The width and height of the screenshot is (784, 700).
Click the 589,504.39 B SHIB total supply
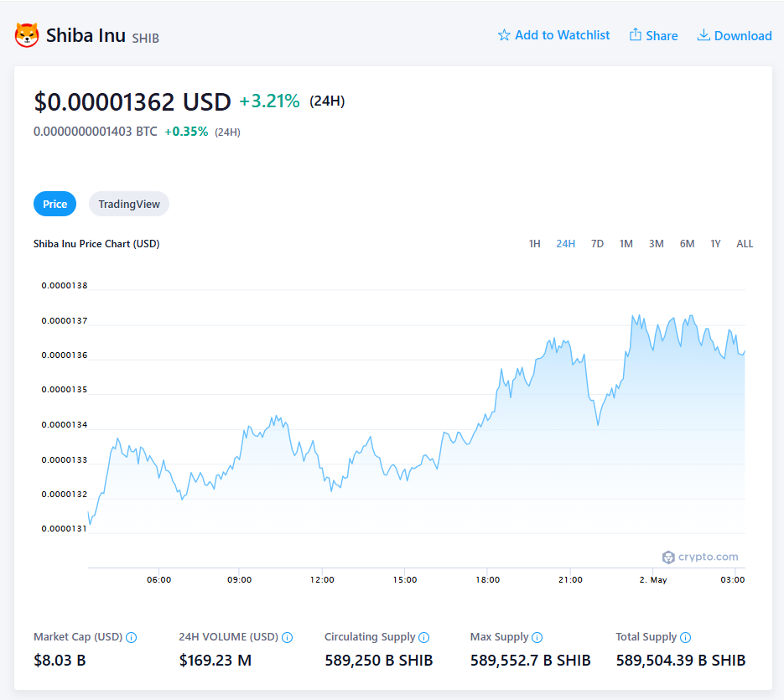coord(681,661)
